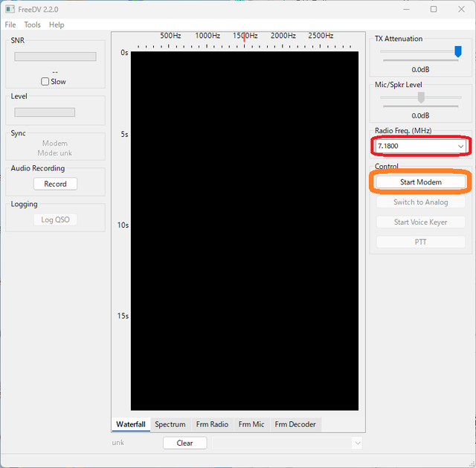
Task: Switch to the Waterfall tab
Action: tap(131, 424)
